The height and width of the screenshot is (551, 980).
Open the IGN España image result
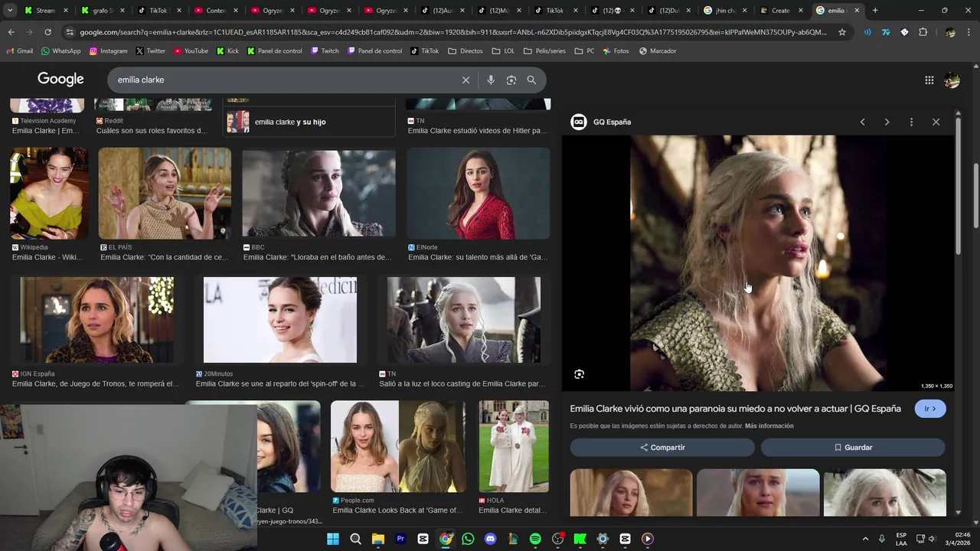[x=96, y=320]
